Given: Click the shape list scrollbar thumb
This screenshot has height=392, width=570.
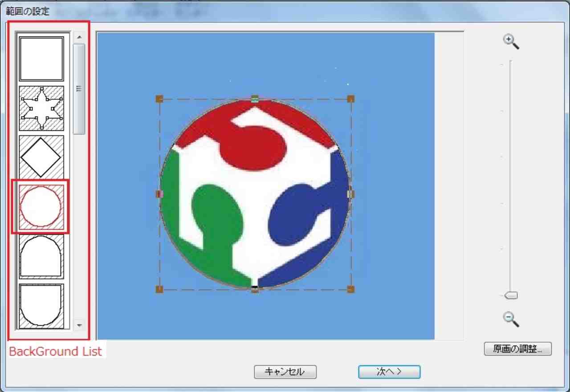Looking at the screenshot, I should click(79, 89).
